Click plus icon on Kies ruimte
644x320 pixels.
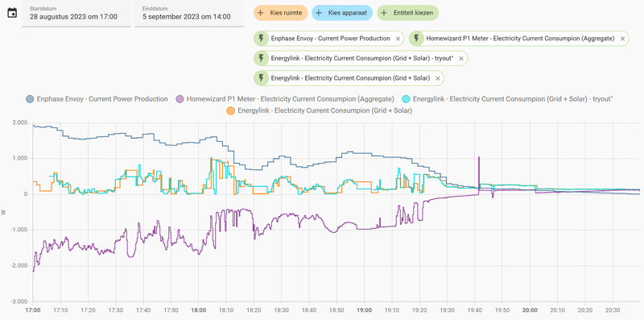click(x=260, y=13)
